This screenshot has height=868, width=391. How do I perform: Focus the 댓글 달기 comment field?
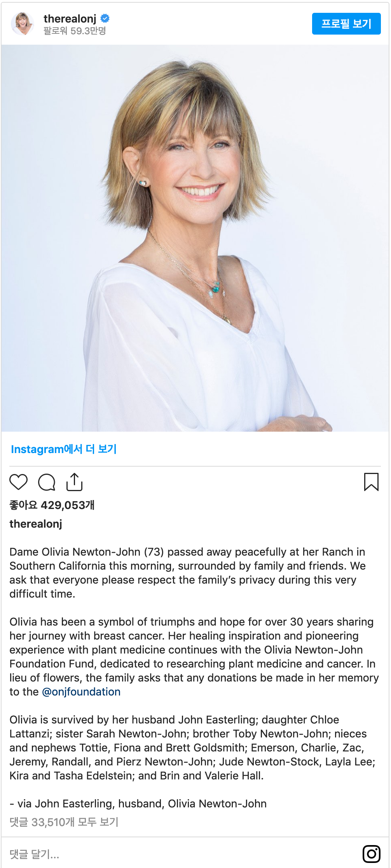pos(183,854)
